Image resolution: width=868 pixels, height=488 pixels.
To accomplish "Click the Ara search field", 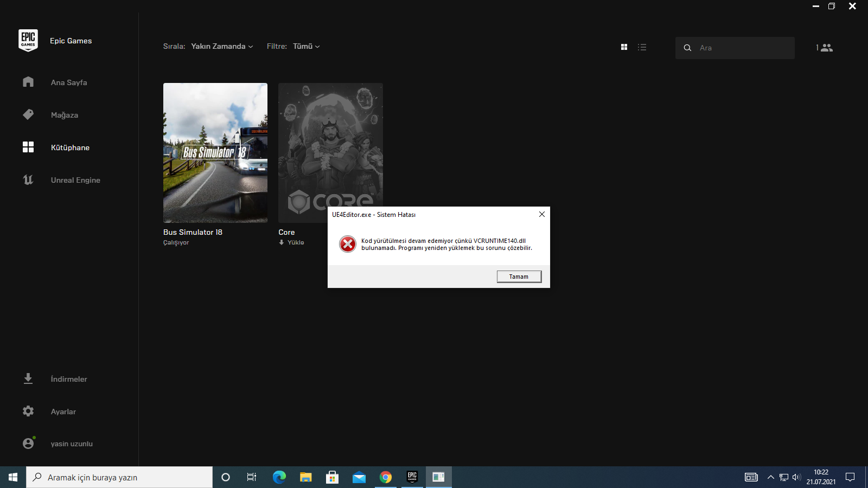I will [x=735, y=48].
